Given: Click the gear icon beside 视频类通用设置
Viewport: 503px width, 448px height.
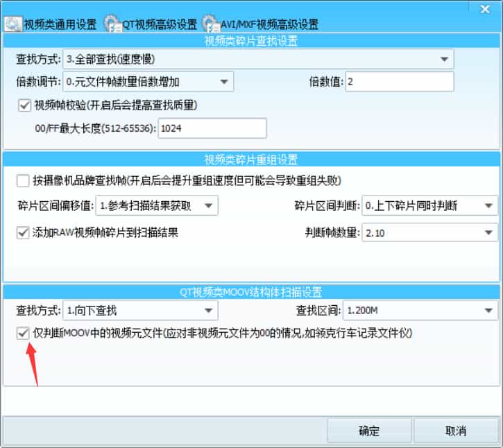Looking at the screenshot, I should tap(12, 24).
